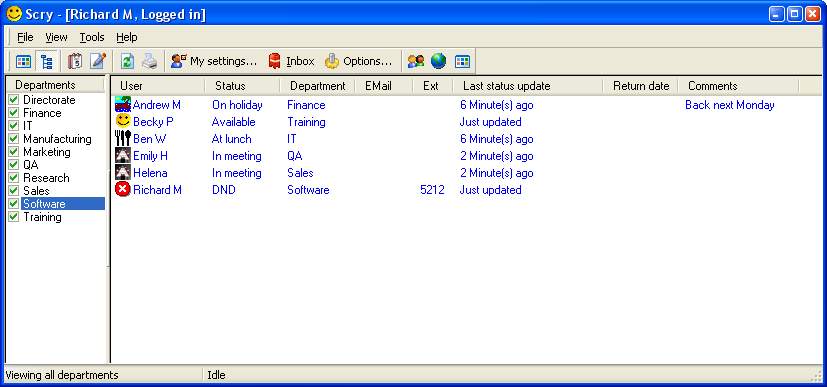Open My settings from the toolbar
Image resolution: width=827 pixels, height=387 pixels.
pyautogui.click(x=214, y=61)
